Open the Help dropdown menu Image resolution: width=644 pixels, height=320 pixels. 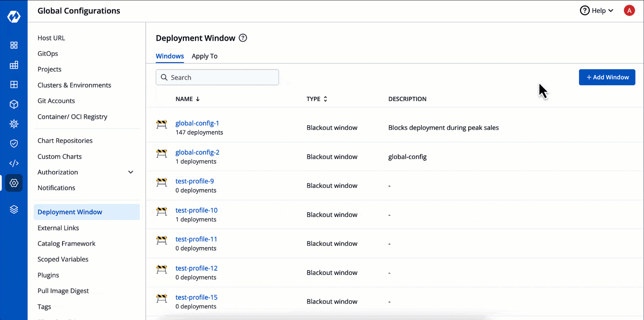point(597,11)
